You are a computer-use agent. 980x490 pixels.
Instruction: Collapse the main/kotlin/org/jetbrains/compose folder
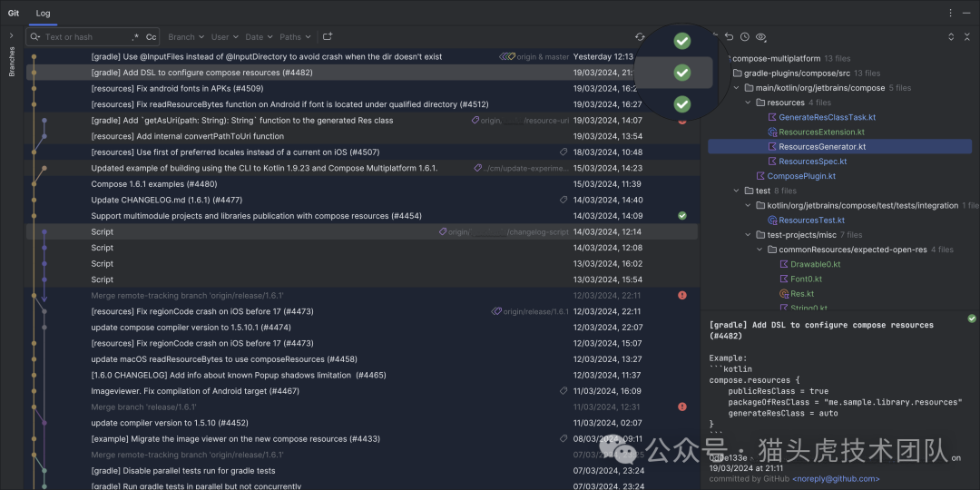click(x=736, y=88)
